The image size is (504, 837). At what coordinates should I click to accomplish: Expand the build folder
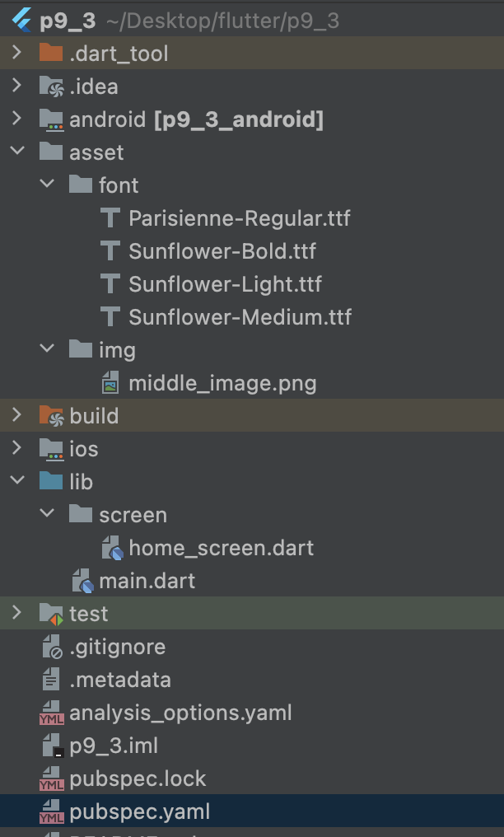(x=16, y=416)
